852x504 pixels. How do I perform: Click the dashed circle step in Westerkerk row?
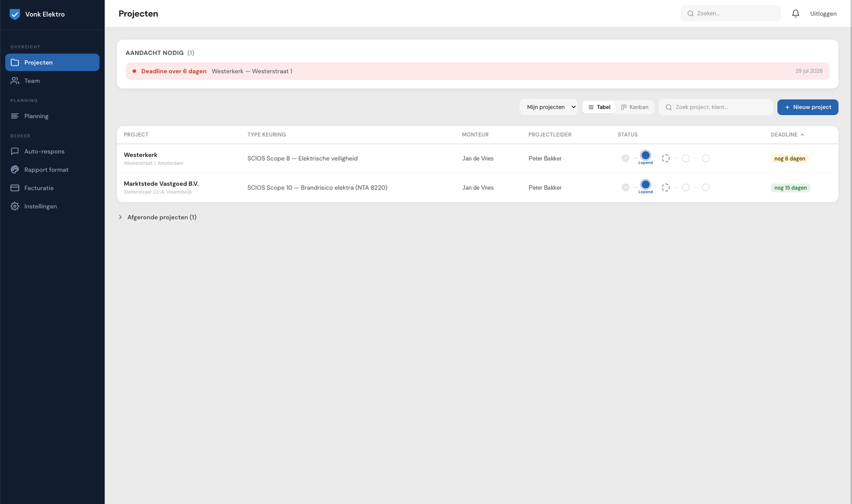[x=666, y=158]
